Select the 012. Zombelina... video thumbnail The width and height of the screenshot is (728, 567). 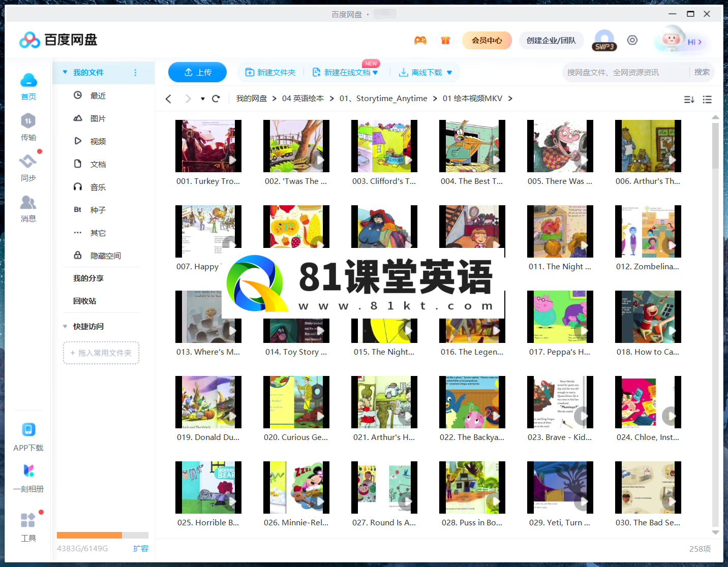(x=648, y=231)
